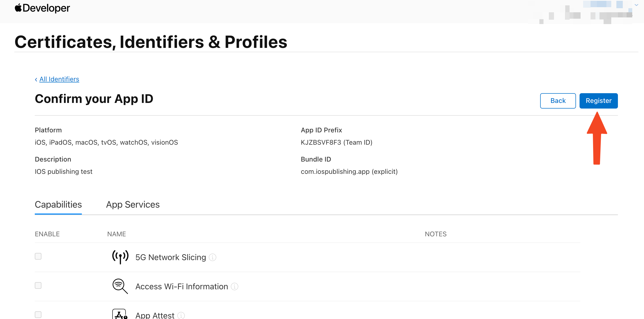Screen dimensions: 644x319
Task: Switch to the Capabilities tab
Action: (x=58, y=205)
